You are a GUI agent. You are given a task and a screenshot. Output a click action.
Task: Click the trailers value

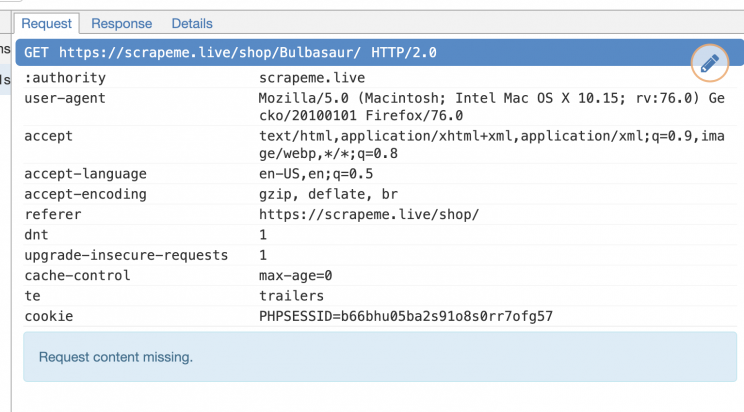(291, 296)
